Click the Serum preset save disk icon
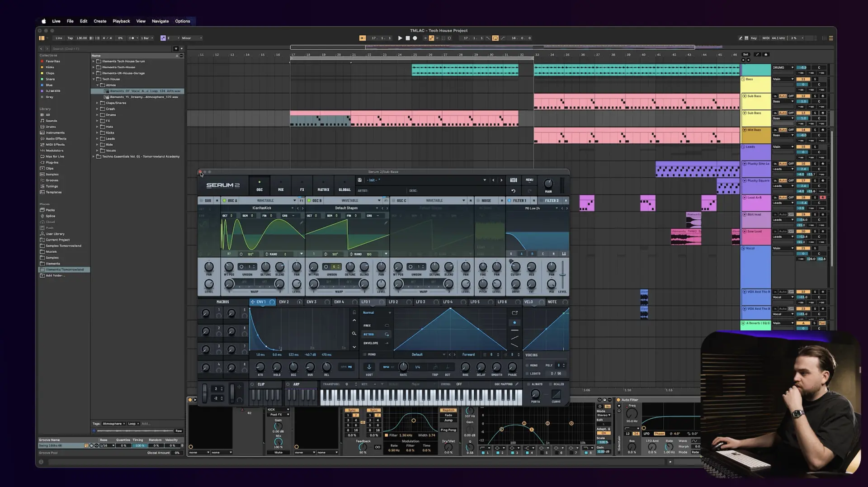This screenshot has height=487, width=868. [360, 180]
